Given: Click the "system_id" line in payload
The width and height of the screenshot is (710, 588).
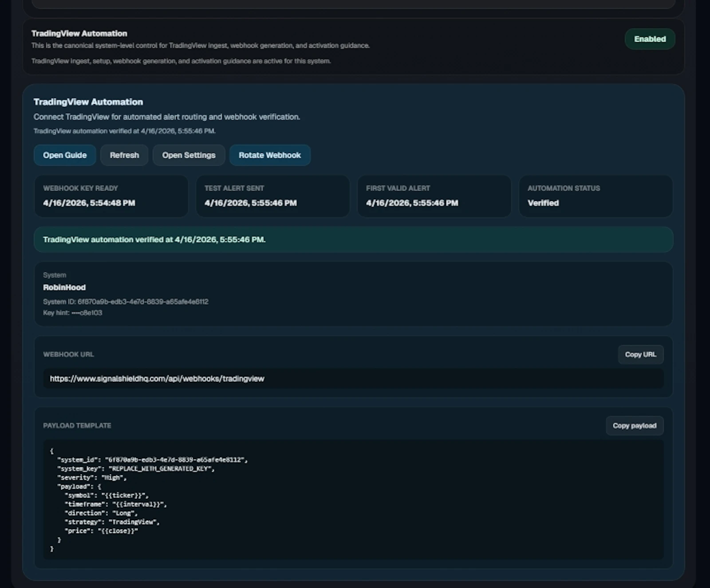Looking at the screenshot, I should coord(152,460).
